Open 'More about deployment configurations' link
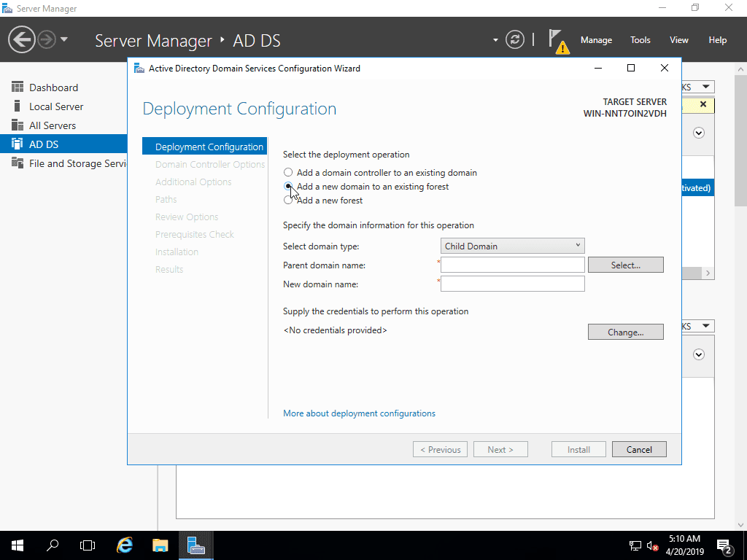 coord(359,413)
